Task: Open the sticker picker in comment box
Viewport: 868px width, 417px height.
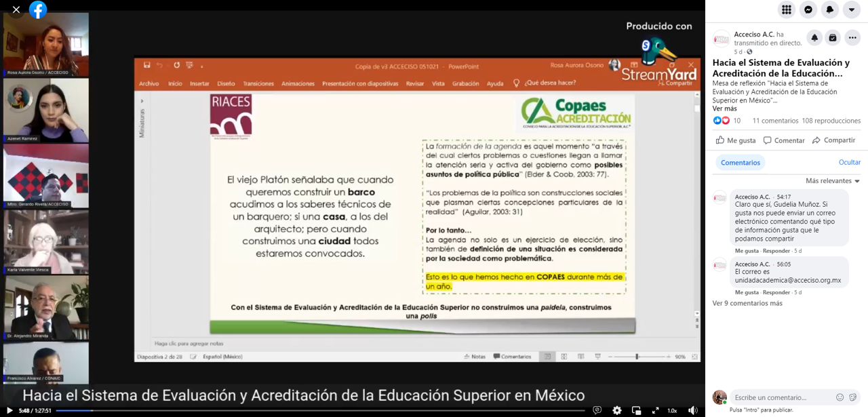Action: (852, 397)
